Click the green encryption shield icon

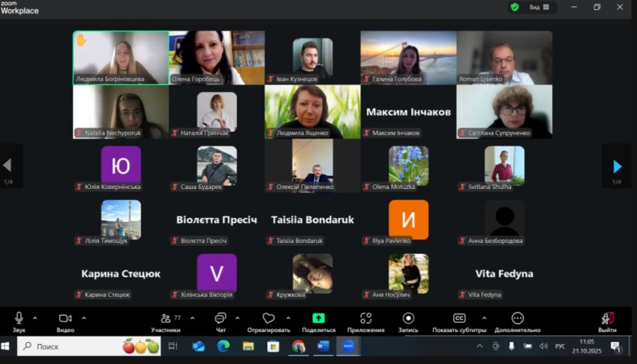pyautogui.click(x=515, y=7)
